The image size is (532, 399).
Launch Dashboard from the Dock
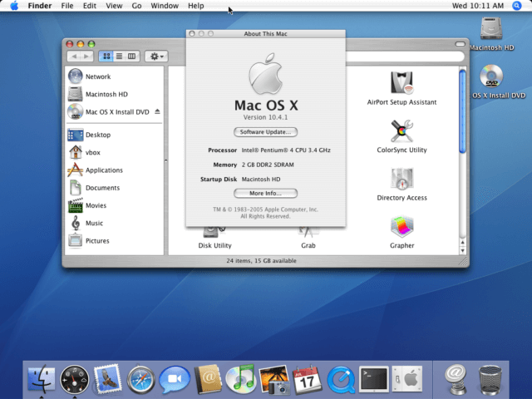click(x=74, y=379)
